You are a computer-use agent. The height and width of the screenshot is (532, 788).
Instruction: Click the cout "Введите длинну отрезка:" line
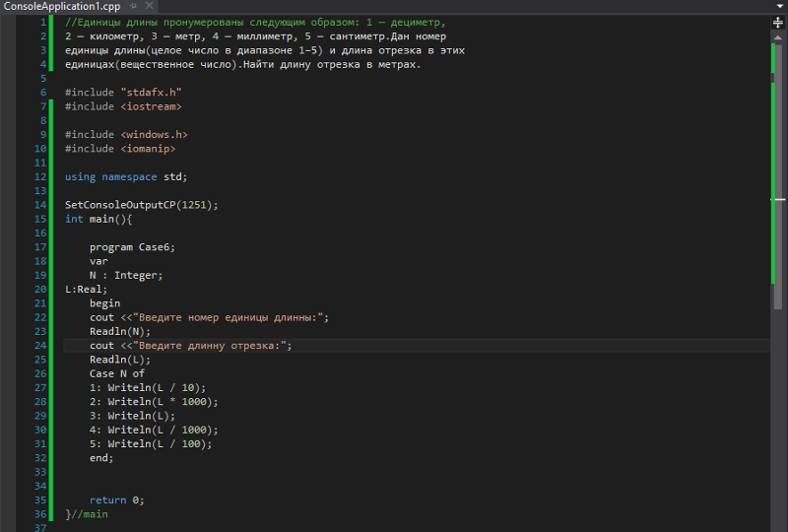coord(190,346)
